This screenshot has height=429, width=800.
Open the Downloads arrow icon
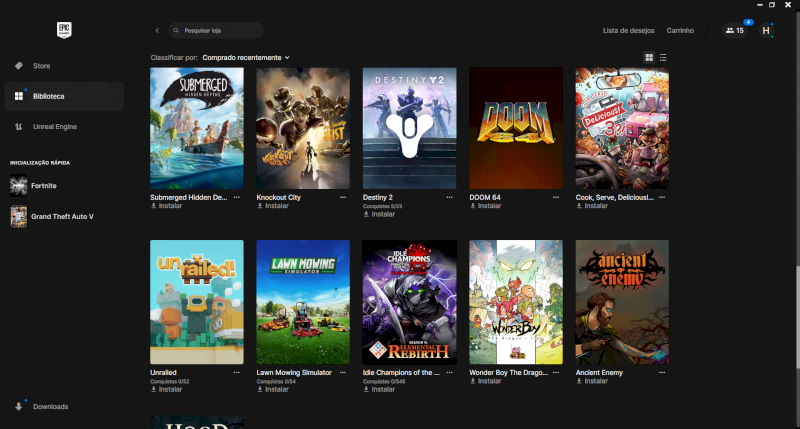(19, 407)
